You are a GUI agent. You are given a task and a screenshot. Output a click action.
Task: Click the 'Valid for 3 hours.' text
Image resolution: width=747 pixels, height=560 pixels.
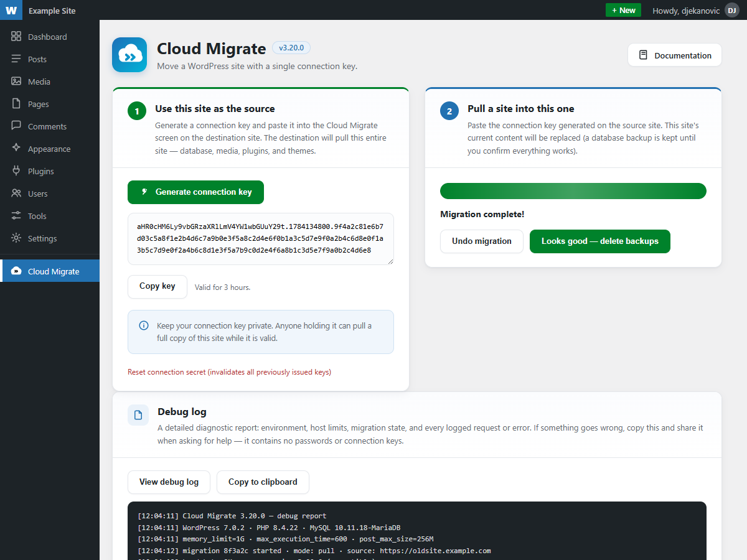coord(222,287)
